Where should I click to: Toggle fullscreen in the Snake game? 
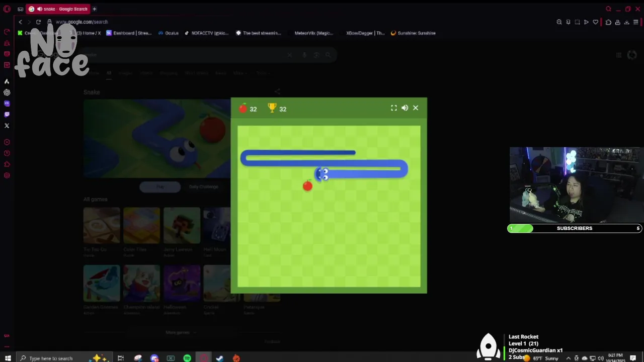[x=394, y=108]
